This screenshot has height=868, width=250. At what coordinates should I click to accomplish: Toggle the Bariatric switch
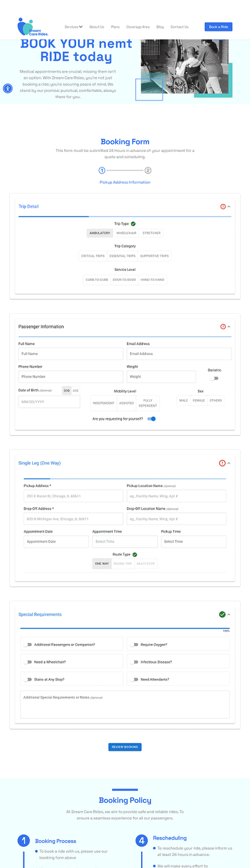point(214,378)
